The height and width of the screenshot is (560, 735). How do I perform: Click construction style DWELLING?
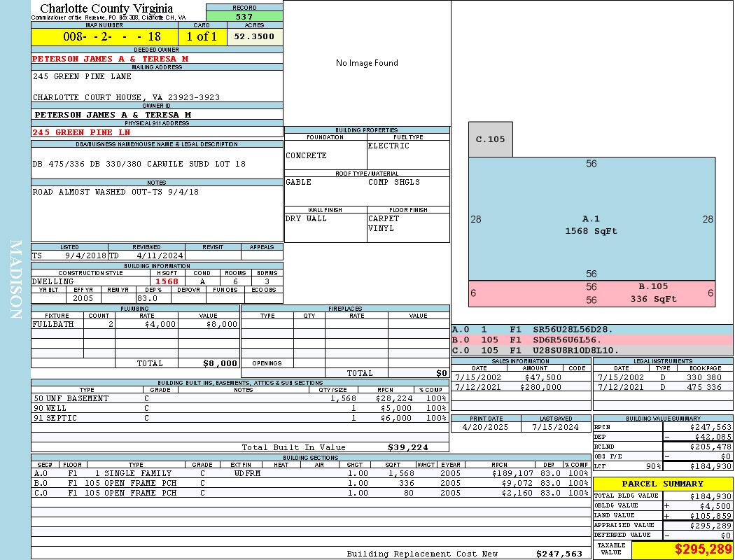(53, 281)
